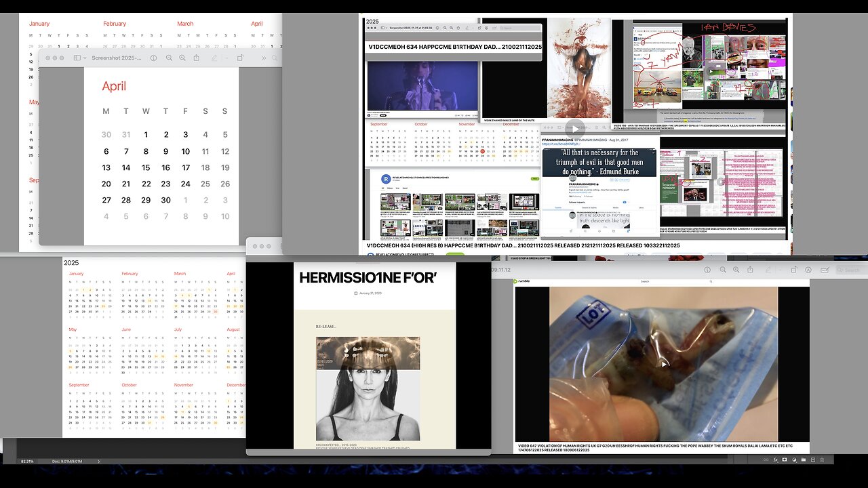This screenshot has height=488, width=868.
Task: Open sidebar view options chevron in April window
Action: pyautogui.click(x=85, y=58)
